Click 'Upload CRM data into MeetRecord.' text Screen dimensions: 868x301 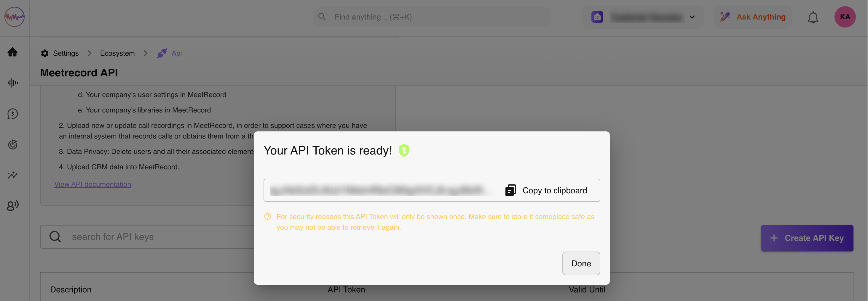tap(123, 167)
